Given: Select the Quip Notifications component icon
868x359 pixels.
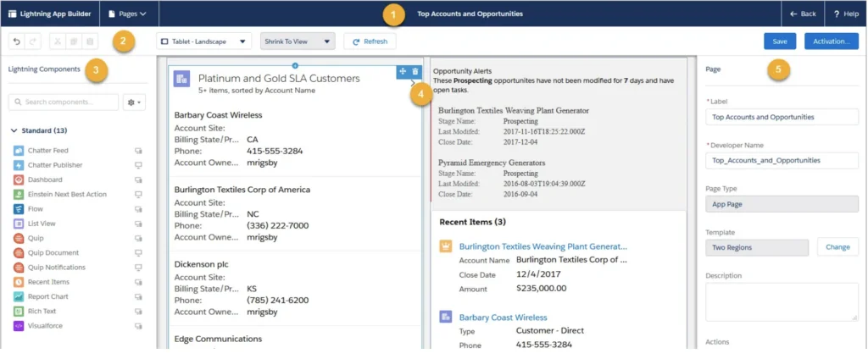Looking at the screenshot, I should [19, 268].
